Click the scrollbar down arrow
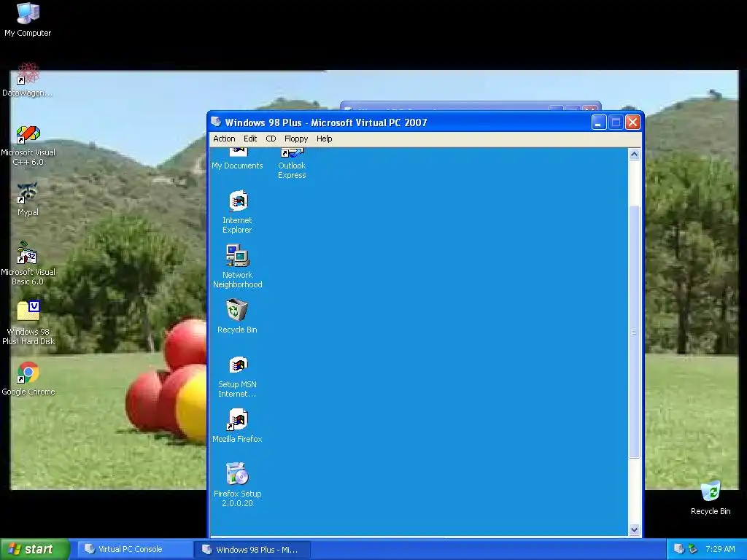The image size is (747, 560). click(634, 529)
